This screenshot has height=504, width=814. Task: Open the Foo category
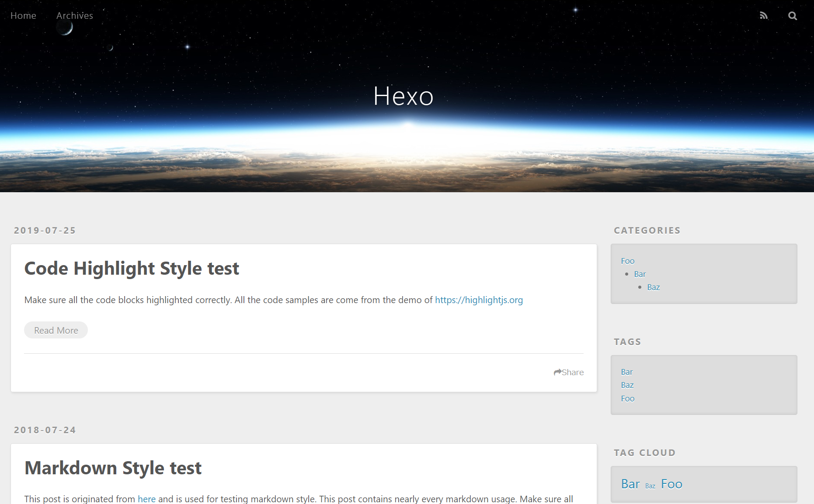[628, 261]
